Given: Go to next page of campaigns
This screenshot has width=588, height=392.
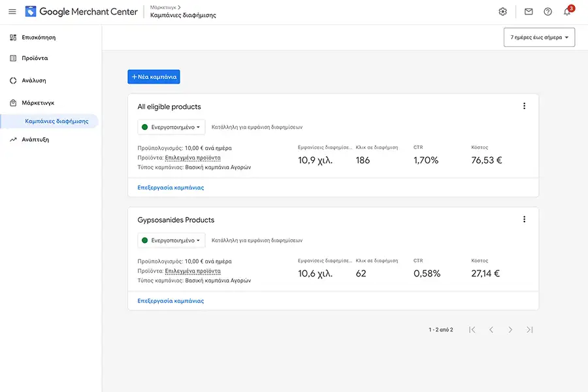Looking at the screenshot, I should pos(510,330).
